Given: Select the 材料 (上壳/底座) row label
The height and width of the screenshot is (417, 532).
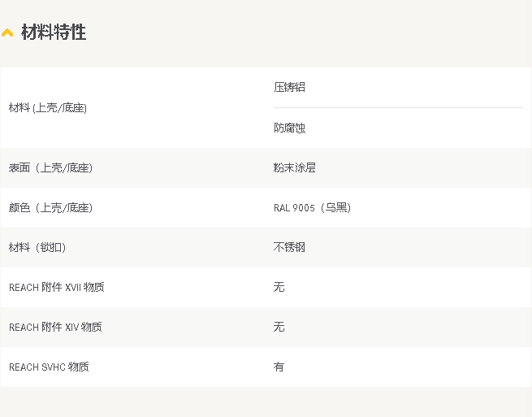Looking at the screenshot, I should point(47,108).
